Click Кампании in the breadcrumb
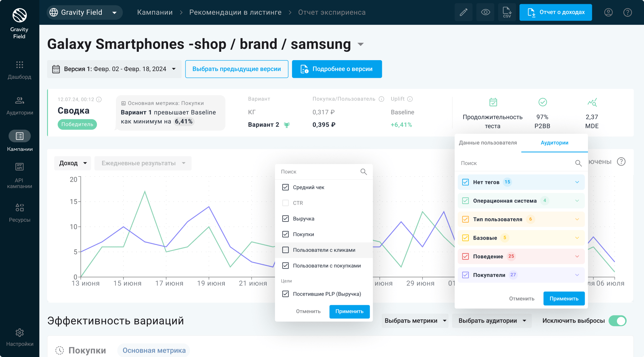Viewport: 644px width, 357px height. 155,13
